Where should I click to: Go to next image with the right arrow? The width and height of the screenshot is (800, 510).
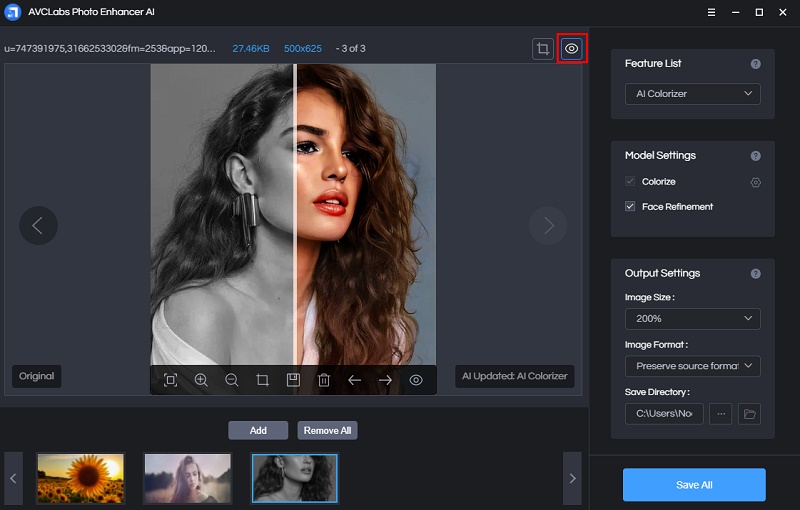click(x=385, y=380)
